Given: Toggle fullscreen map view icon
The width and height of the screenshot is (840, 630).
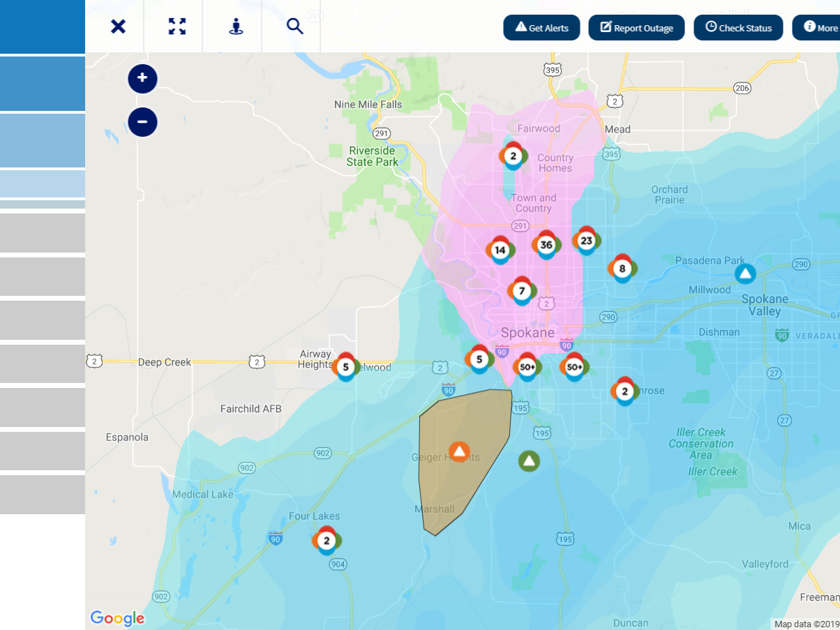Looking at the screenshot, I should [177, 26].
